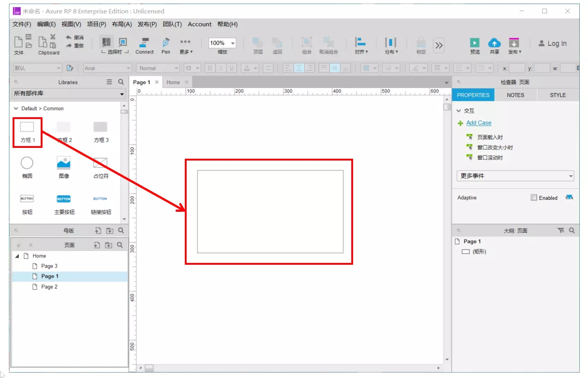Click the Placeholder widget icon

point(100,163)
